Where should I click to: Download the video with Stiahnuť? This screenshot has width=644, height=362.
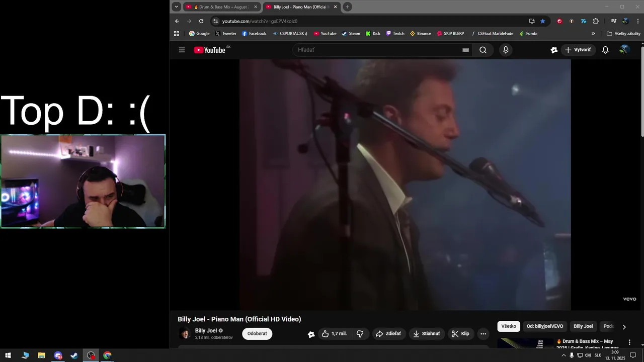pos(426,334)
